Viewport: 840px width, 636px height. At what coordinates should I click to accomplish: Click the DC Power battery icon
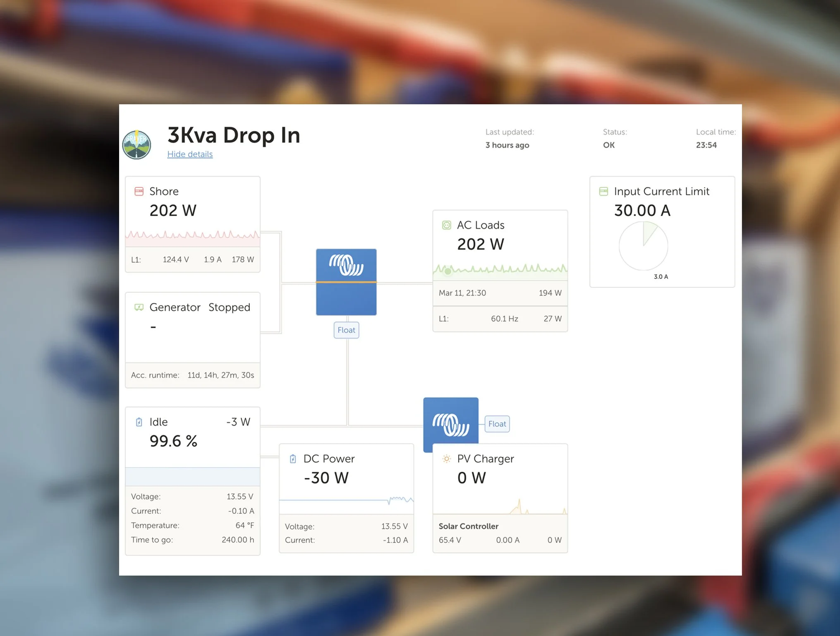point(293,458)
